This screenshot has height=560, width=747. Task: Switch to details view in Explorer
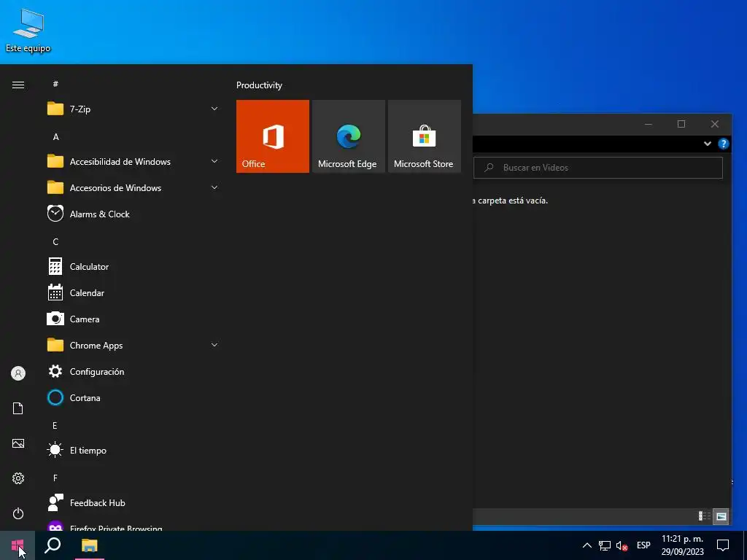pos(704,516)
